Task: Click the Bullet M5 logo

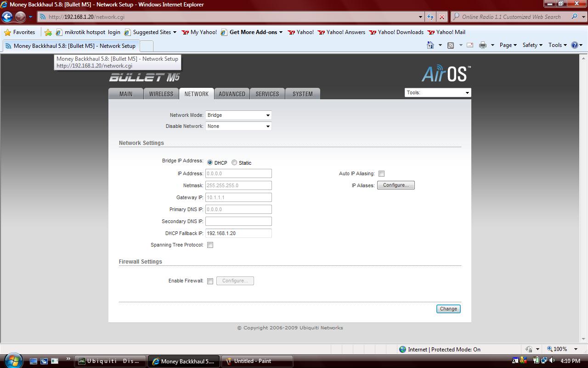Action: click(144, 77)
